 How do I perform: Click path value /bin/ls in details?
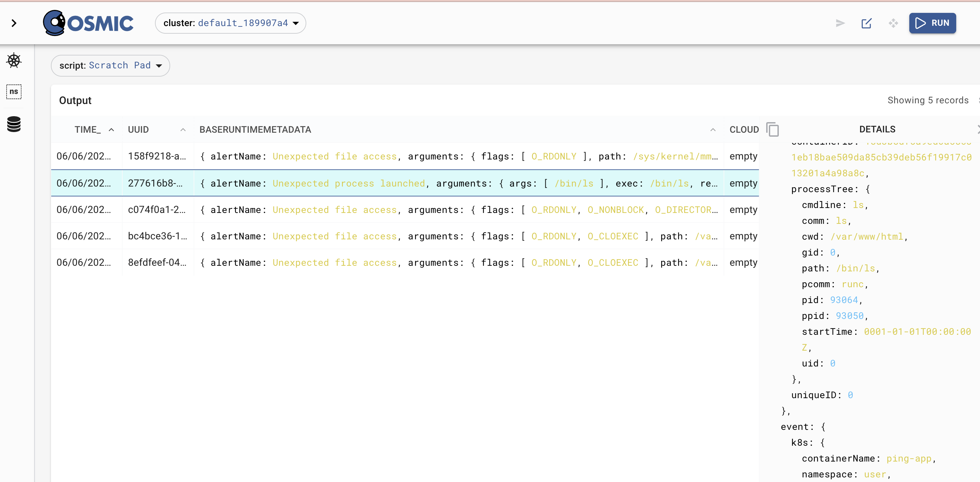[x=855, y=268]
